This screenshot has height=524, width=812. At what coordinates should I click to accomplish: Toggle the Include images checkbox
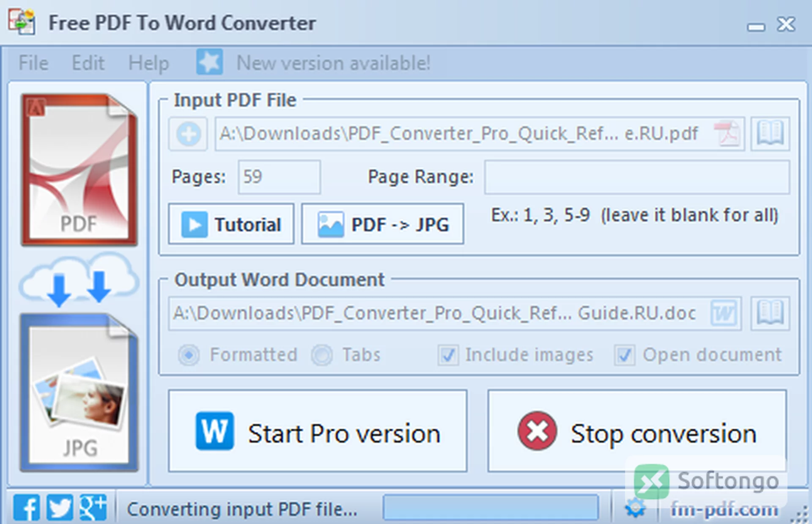pos(448,355)
